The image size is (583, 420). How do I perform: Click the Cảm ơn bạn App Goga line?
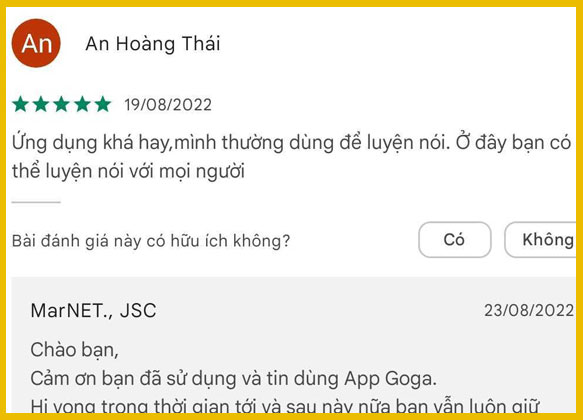click(233, 379)
